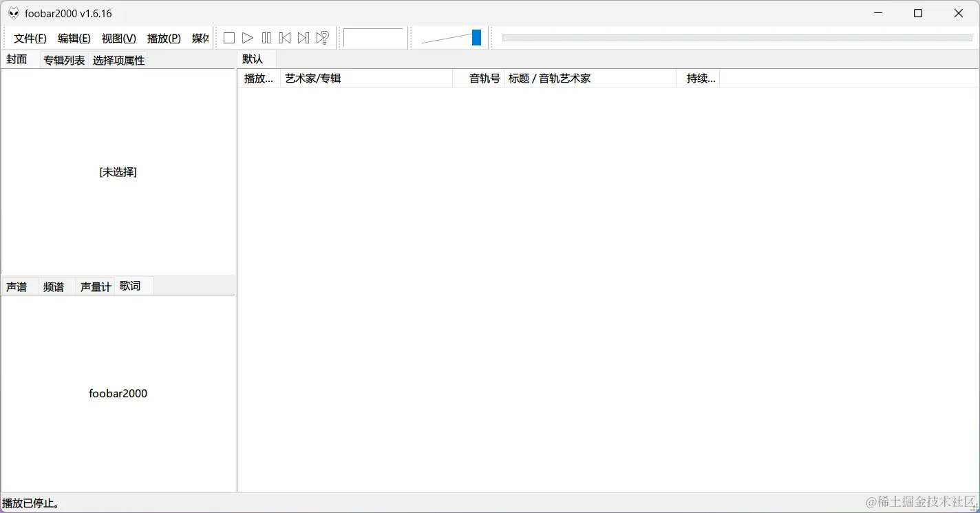The image size is (980, 513).
Task: Click the Random play icon
Action: click(322, 38)
